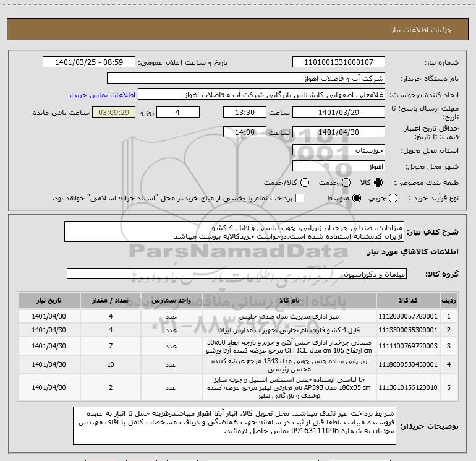Screen dimensions: 476x461
Task: Click the goods group field مبلمان و دکوراسیون
Action: point(237,274)
